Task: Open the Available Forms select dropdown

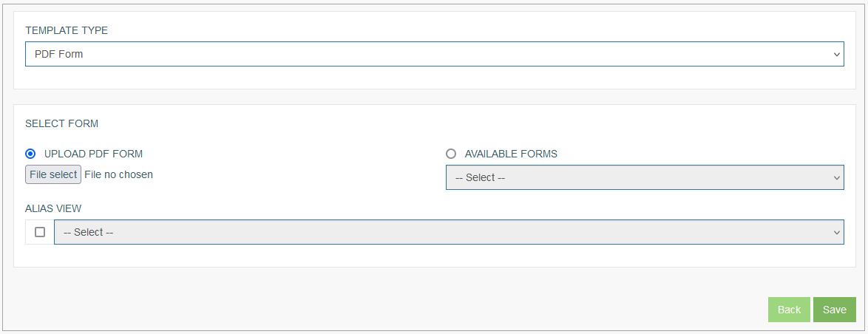Action: click(645, 177)
